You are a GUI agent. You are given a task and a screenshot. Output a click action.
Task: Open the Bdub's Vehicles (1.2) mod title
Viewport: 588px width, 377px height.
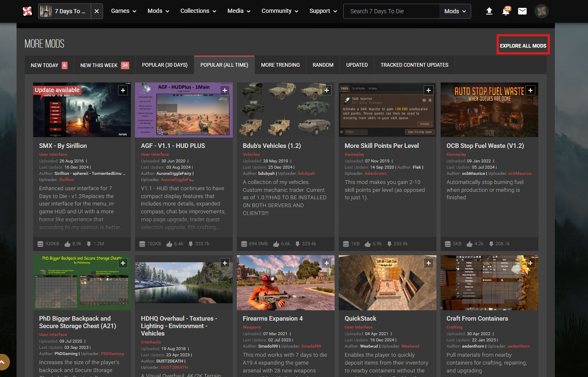pos(272,146)
